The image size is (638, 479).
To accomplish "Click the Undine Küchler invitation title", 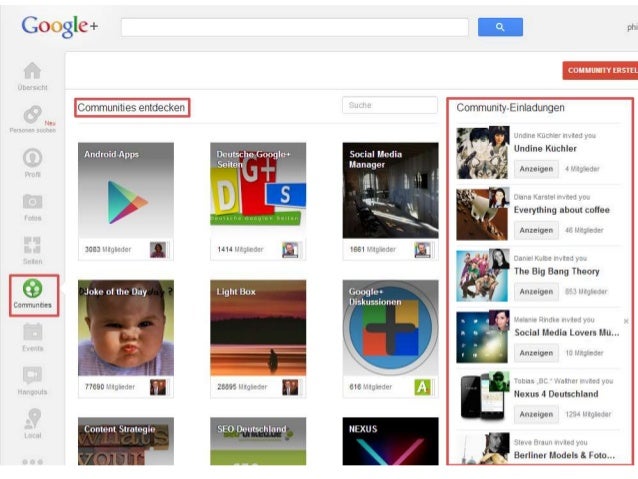I will [x=545, y=149].
